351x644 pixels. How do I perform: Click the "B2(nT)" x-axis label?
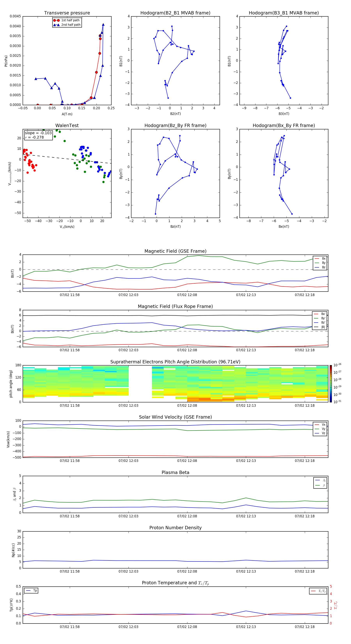(175, 114)
